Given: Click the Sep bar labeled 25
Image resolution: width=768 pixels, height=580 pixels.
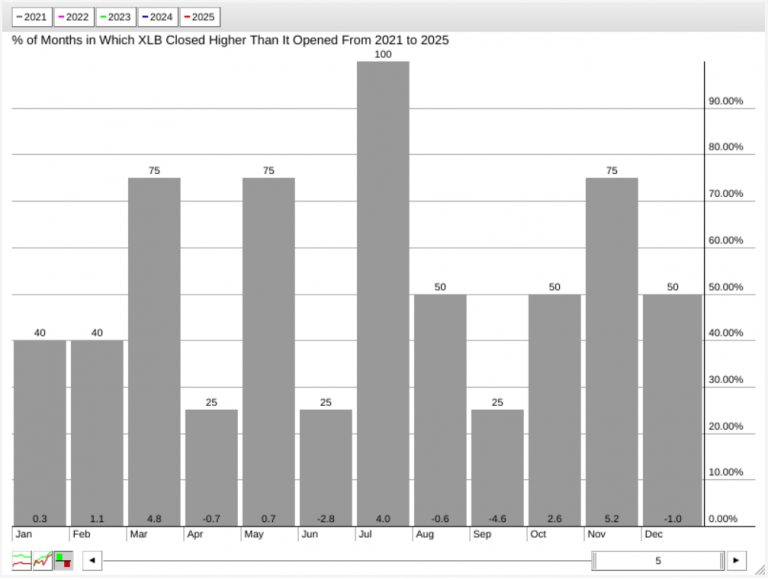Looking at the screenshot, I should pos(498,468).
